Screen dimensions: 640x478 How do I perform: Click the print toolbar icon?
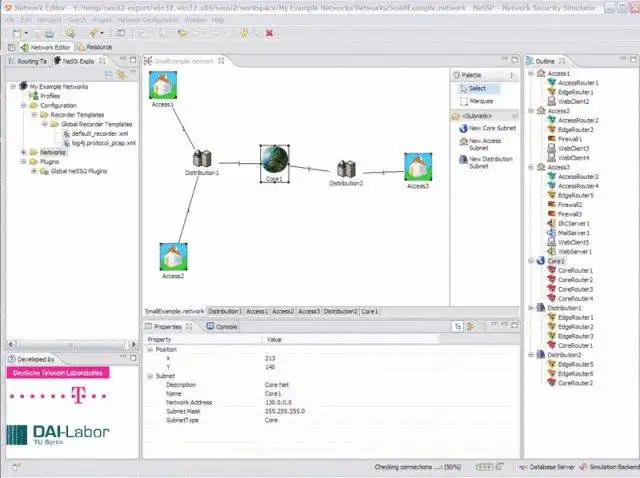(x=49, y=33)
